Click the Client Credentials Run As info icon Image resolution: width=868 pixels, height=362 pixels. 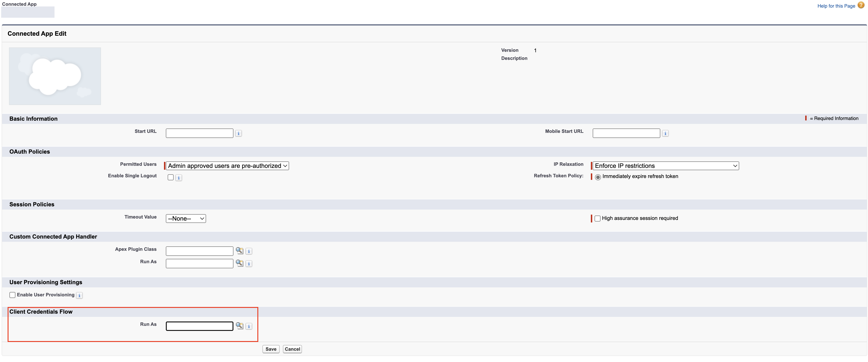point(249,327)
